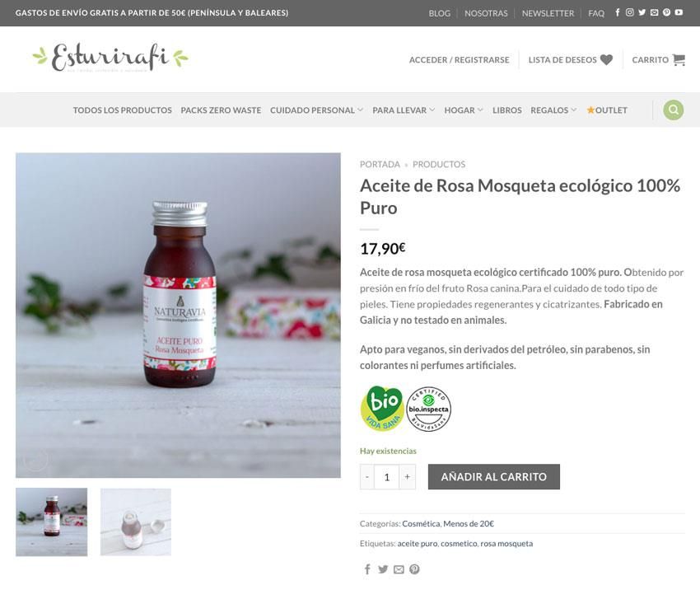Open YouTube icon in top bar
Screen dimensions: 700x599
coord(679,12)
